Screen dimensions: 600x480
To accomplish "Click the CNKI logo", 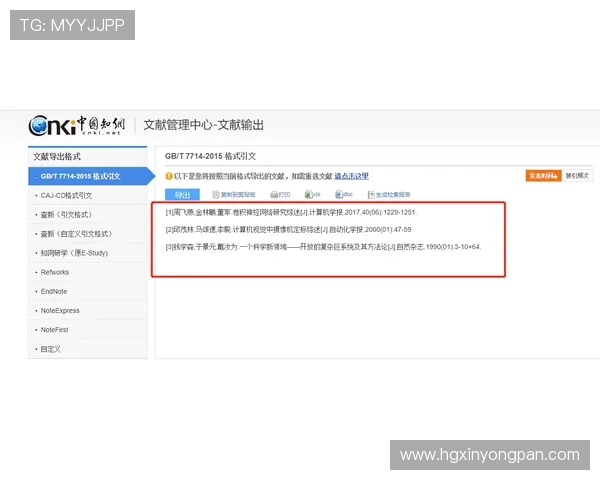I will click(x=77, y=125).
